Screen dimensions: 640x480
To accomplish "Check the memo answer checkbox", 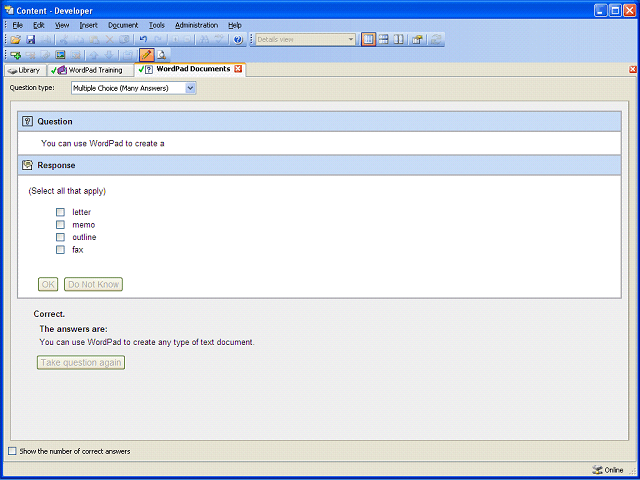I will (x=60, y=224).
